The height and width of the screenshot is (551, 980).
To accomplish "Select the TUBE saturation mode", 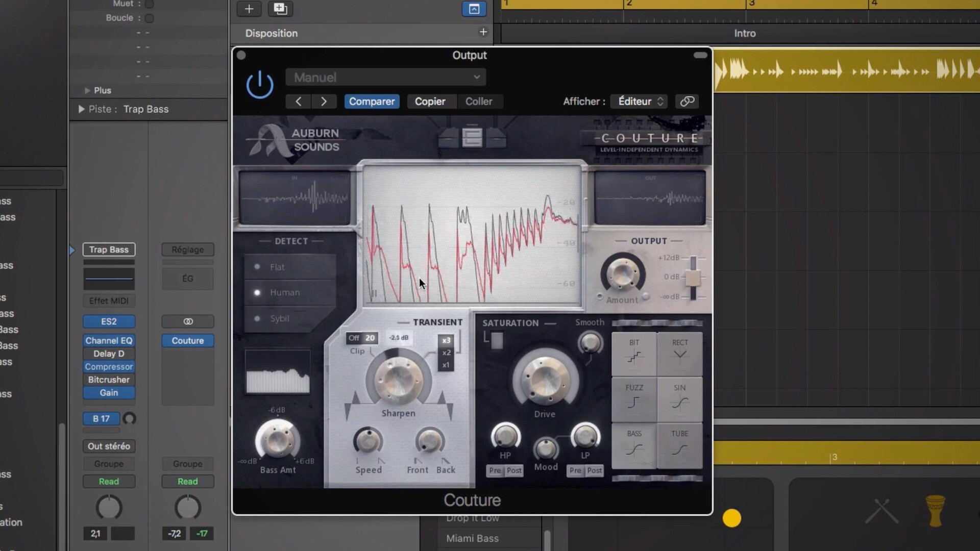I will (680, 445).
